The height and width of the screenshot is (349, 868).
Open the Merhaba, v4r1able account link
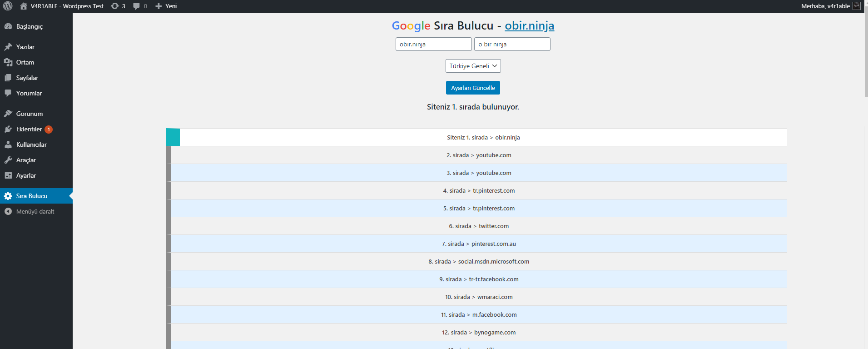coord(831,6)
